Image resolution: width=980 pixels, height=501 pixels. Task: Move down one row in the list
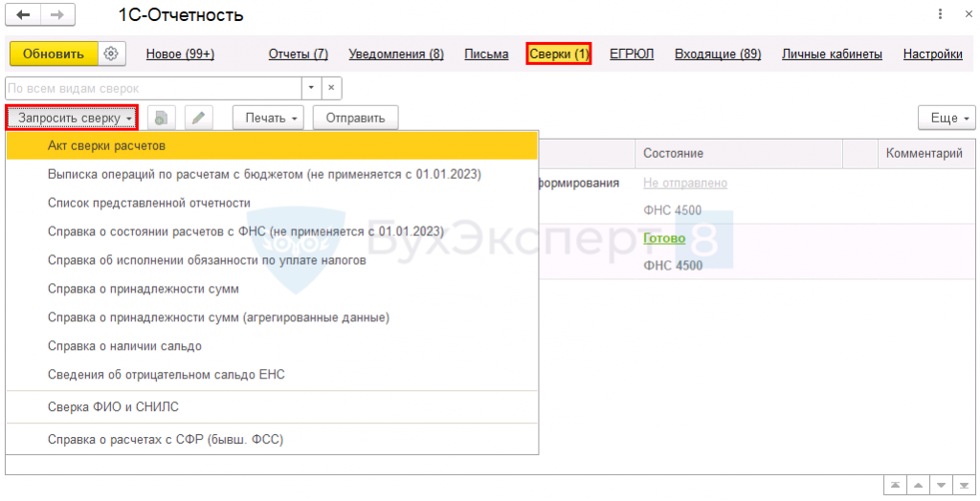(x=942, y=486)
